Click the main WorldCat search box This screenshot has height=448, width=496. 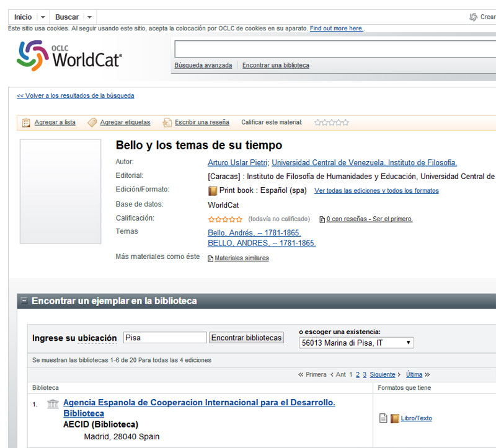[x=335, y=49]
